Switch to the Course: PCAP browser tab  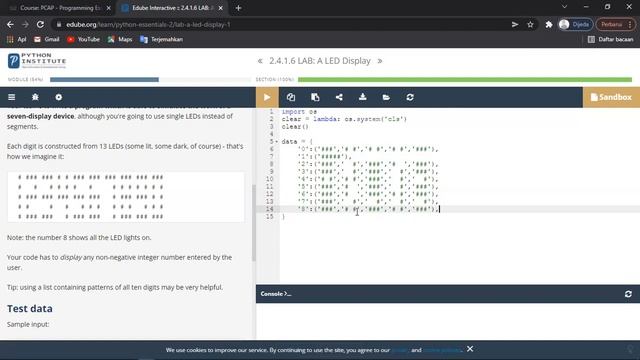pos(59,8)
